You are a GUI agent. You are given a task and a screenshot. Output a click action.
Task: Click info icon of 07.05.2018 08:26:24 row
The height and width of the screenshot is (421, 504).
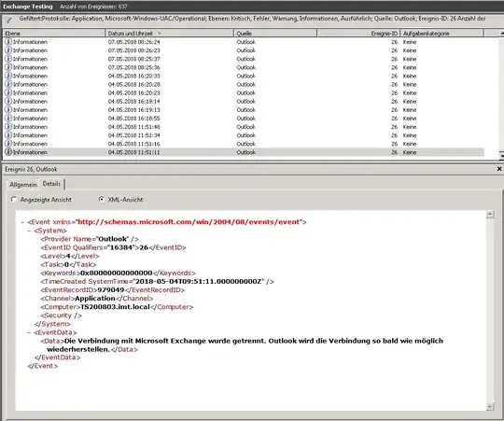pos(8,42)
